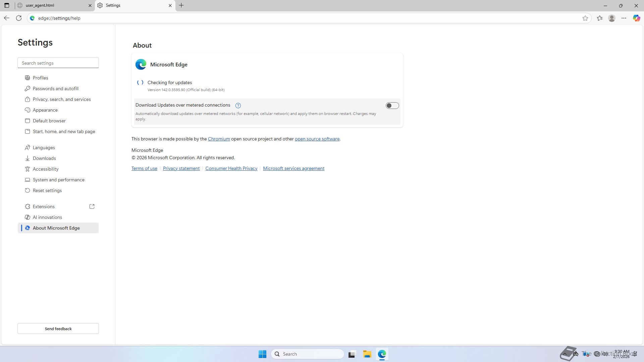The width and height of the screenshot is (644, 362).
Task: Enable Download Updates over metered connections
Action: click(392, 106)
